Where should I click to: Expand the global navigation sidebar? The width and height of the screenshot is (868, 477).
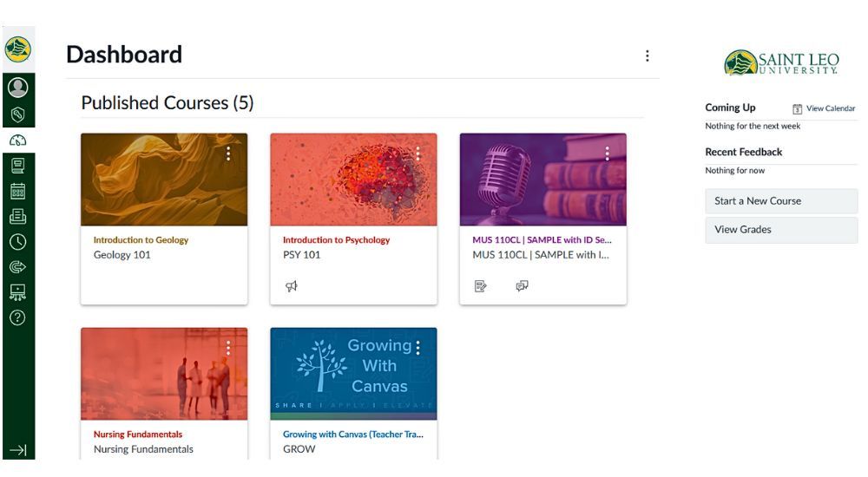17,449
